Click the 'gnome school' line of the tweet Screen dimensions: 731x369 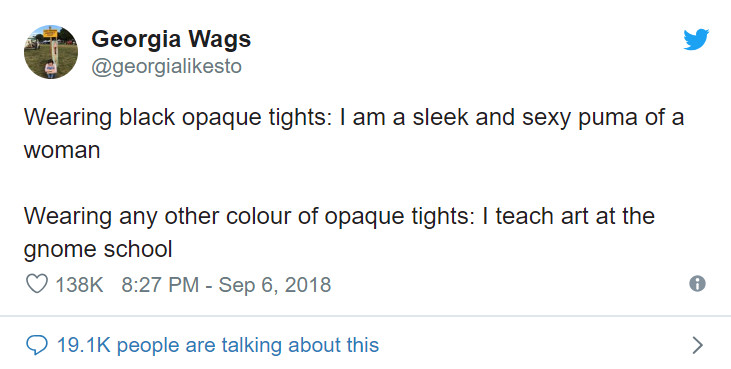(98, 249)
